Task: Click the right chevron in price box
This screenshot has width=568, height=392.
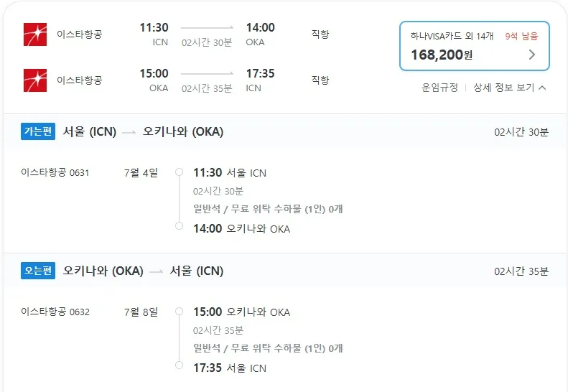Action: (532, 55)
